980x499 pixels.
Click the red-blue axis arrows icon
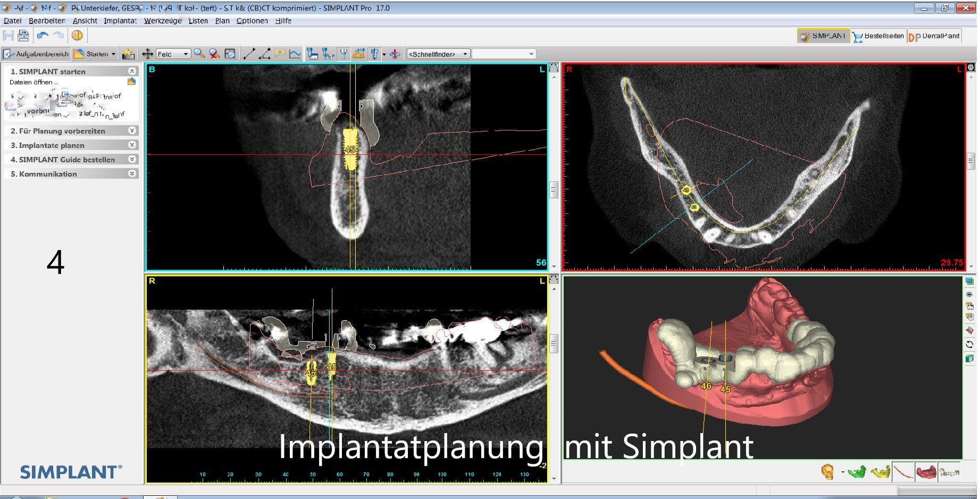tap(395, 54)
